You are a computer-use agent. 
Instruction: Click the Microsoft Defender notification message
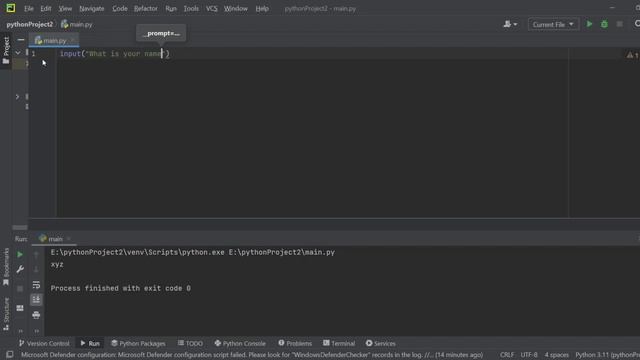pyautogui.click(x=251, y=355)
